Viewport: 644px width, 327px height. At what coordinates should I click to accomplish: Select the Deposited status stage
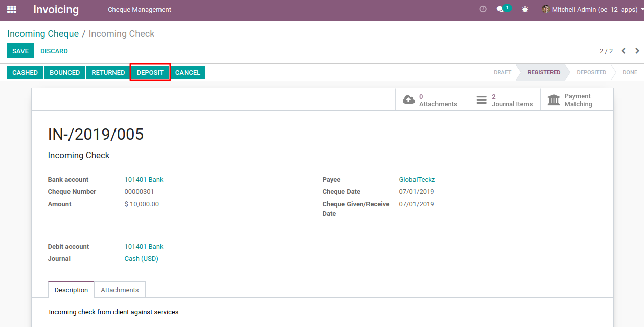591,72
